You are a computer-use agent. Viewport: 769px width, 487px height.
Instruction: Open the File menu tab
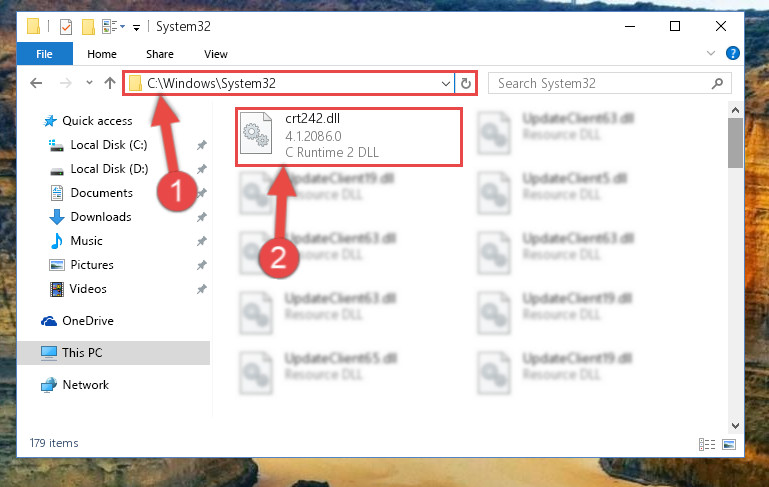point(45,54)
